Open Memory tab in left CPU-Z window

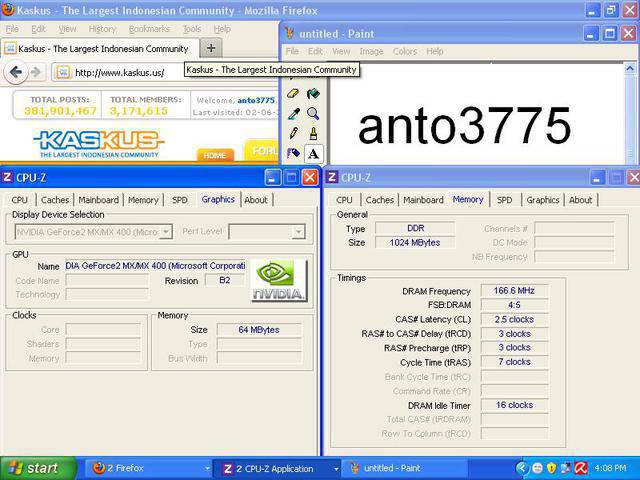point(143,200)
